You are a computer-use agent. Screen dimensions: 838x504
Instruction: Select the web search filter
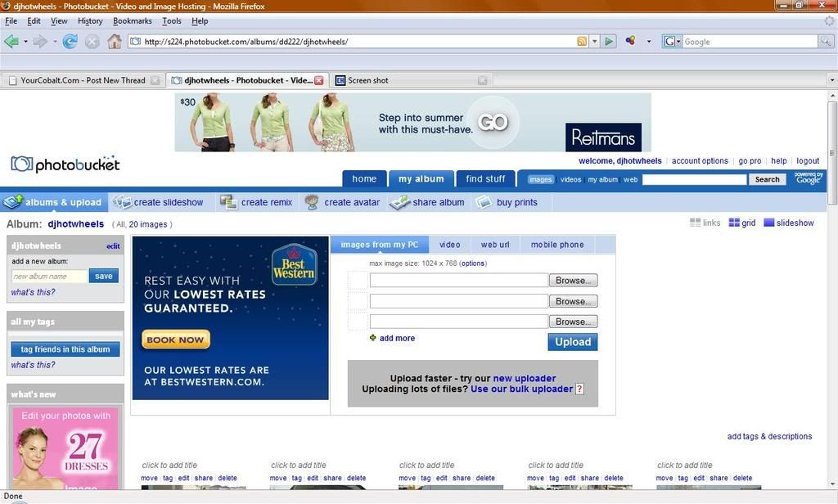coord(631,179)
